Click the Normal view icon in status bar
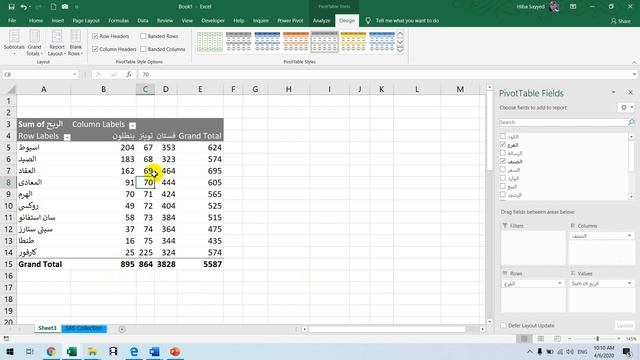 [524, 339]
